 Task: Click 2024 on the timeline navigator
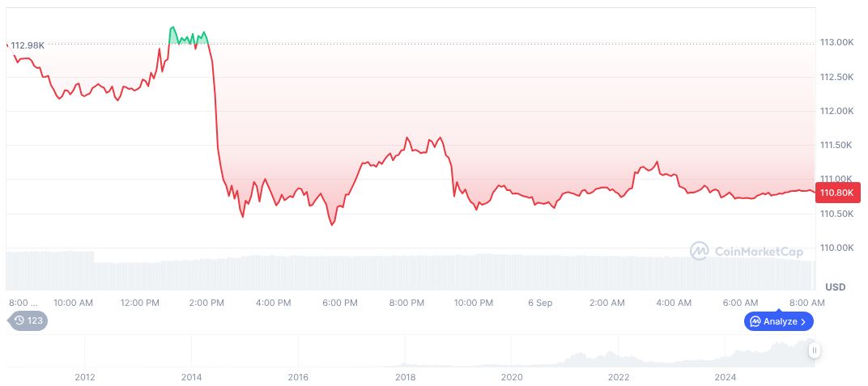pyautogui.click(x=725, y=376)
